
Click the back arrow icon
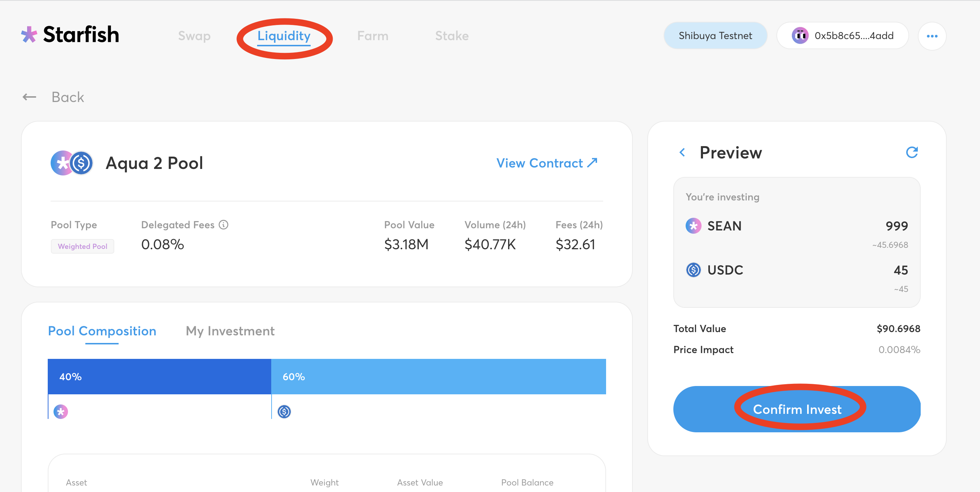point(30,97)
